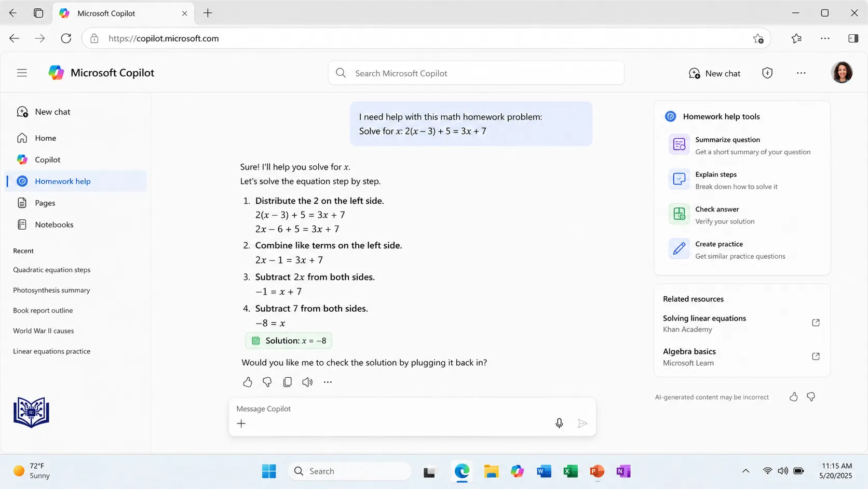Open a new browser tab
868x489 pixels.
208,13
